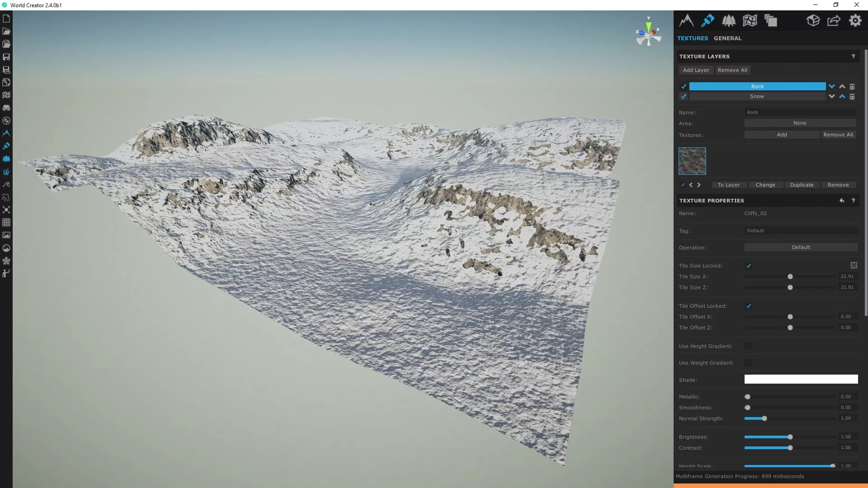Move Rock layer down with chevron

tap(831, 86)
